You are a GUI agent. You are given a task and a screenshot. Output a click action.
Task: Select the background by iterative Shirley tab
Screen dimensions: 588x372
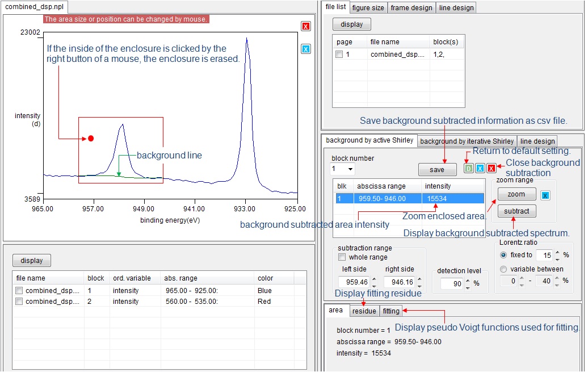(467, 141)
